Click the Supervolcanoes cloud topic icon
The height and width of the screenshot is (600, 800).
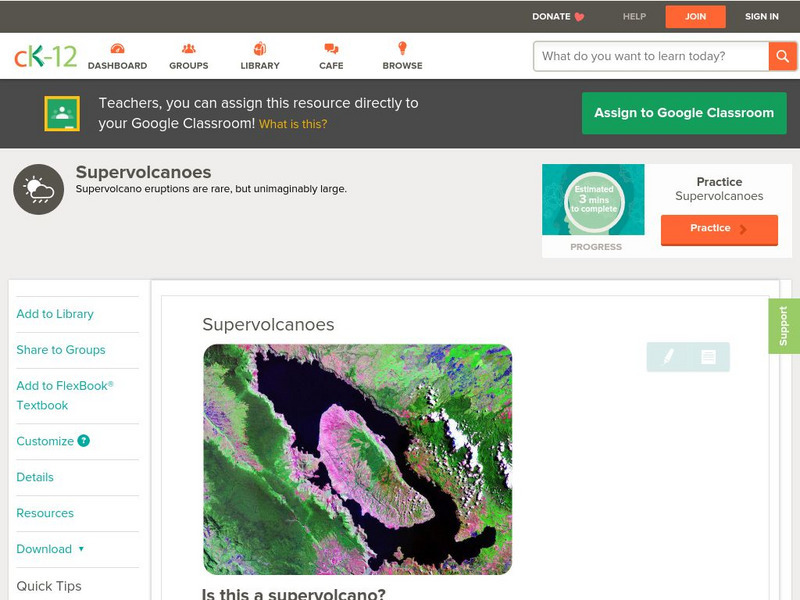tap(37, 188)
